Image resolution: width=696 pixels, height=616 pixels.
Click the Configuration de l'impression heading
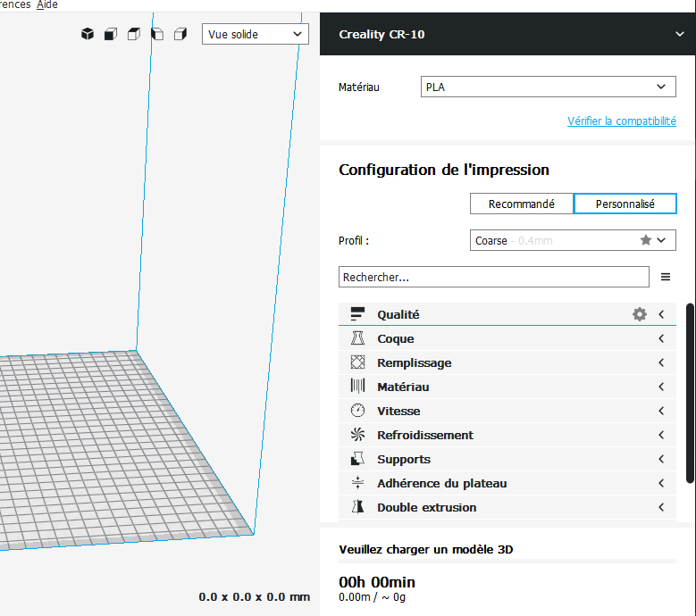444,170
